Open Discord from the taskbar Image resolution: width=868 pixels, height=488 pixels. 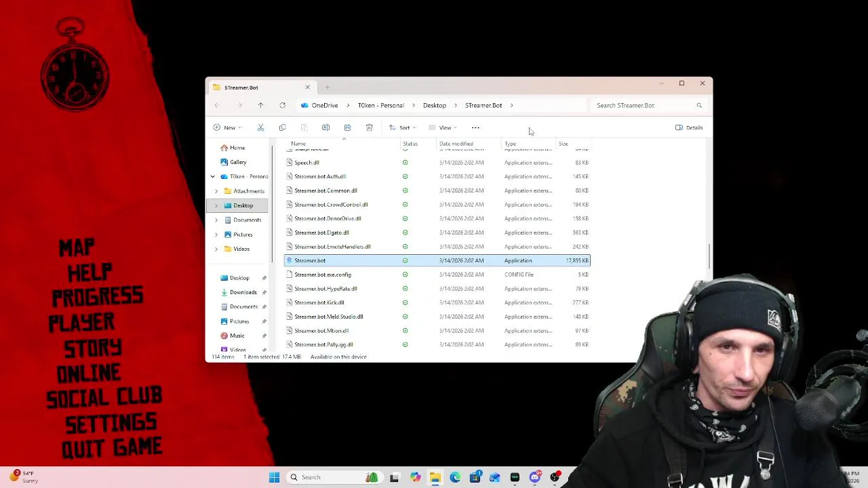point(534,477)
